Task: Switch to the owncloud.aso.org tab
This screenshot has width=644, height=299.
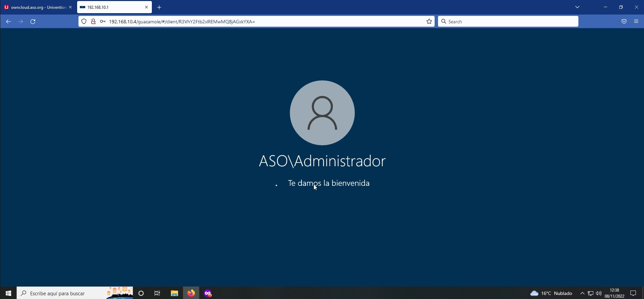Action: click(x=36, y=7)
